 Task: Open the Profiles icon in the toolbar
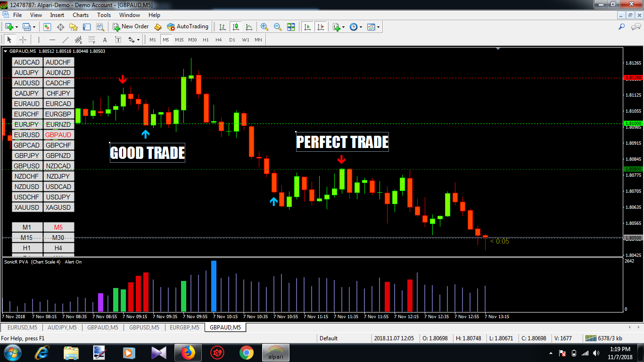coord(27,27)
